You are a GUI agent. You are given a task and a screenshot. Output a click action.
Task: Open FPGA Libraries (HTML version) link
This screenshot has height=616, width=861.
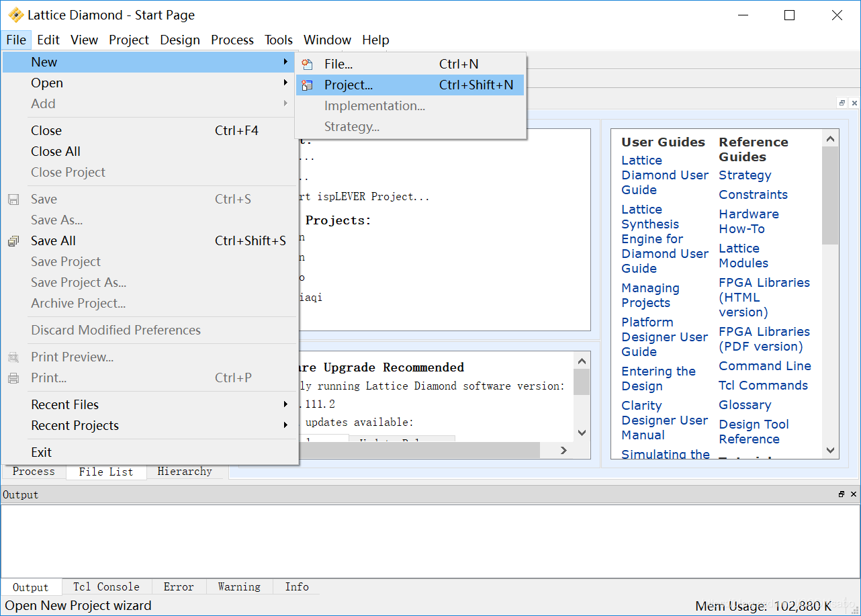coord(764,298)
